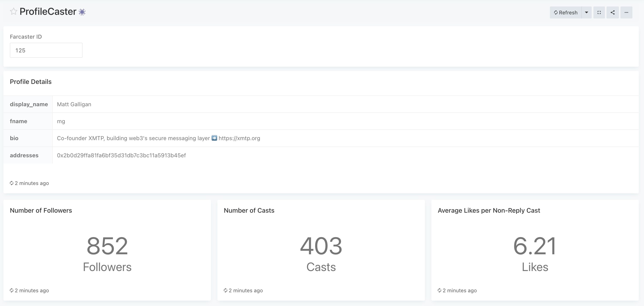
Task: Click the bio text about XMTP
Action: pos(158,138)
